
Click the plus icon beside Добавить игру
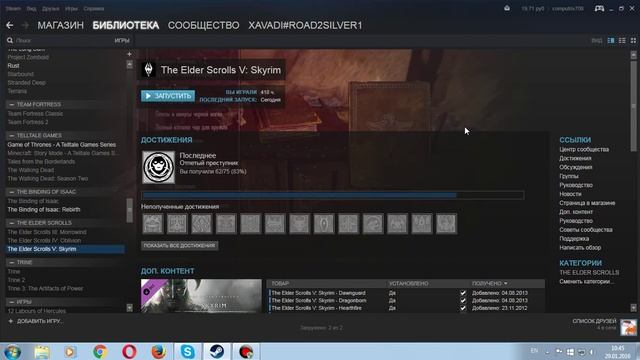[11, 321]
